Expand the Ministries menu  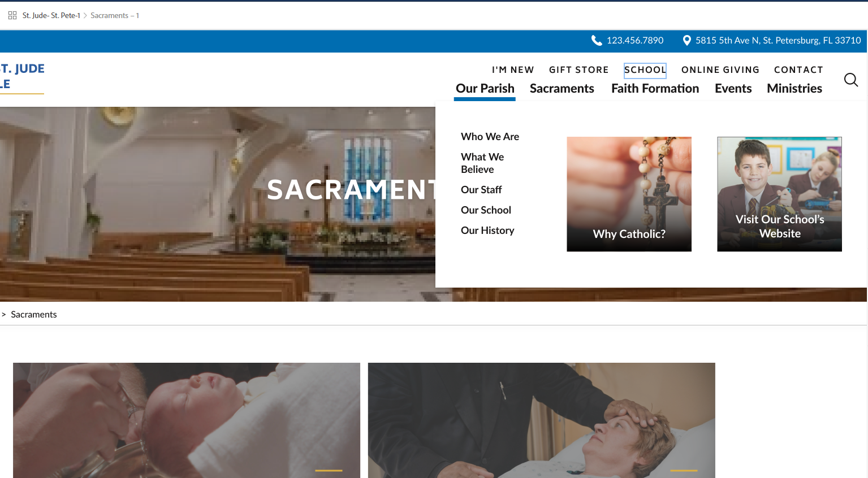click(794, 88)
